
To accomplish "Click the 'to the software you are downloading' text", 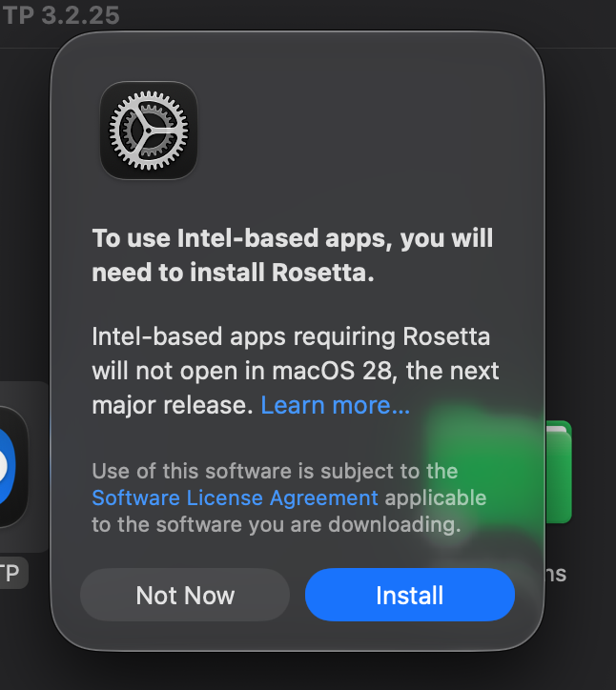I will [x=277, y=524].
